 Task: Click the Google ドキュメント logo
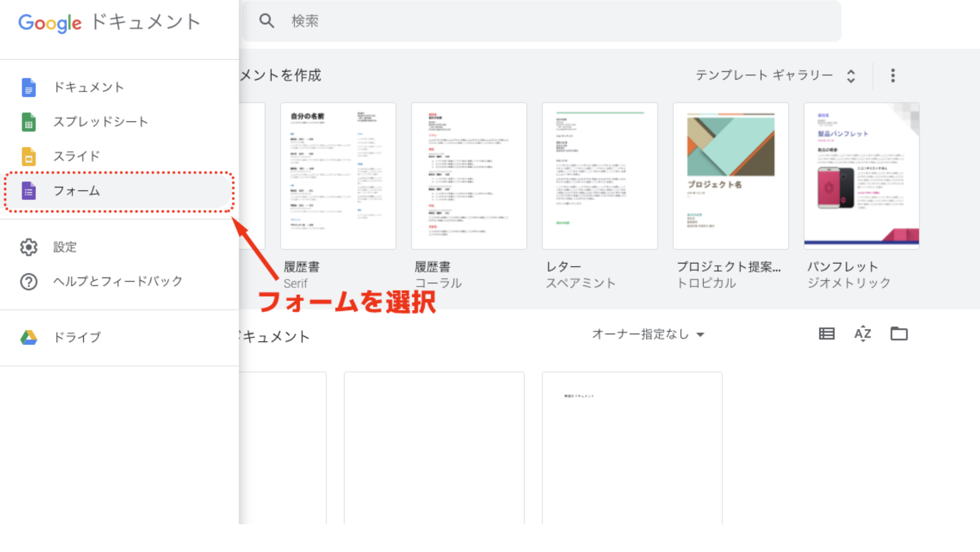coord(109,22)
